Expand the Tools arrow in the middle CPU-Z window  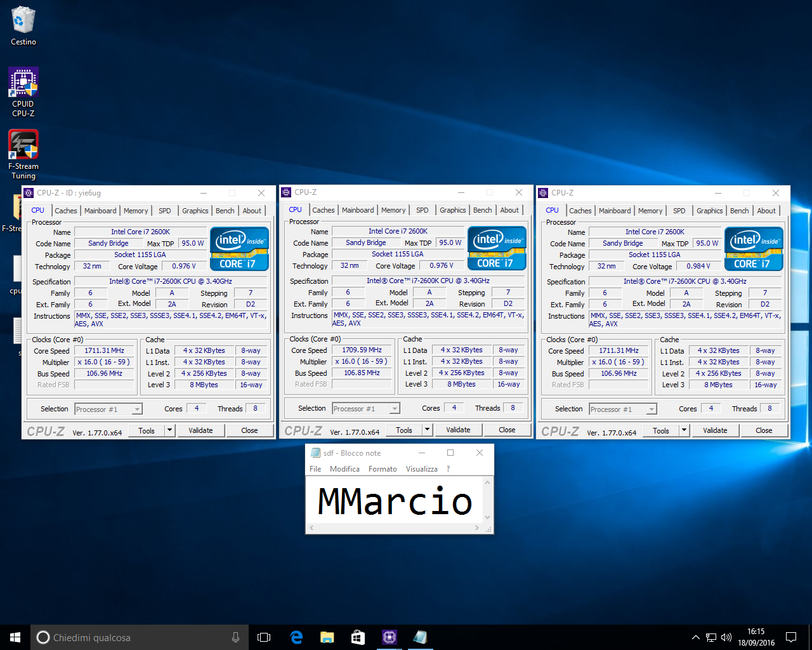[x=427, y=430]
